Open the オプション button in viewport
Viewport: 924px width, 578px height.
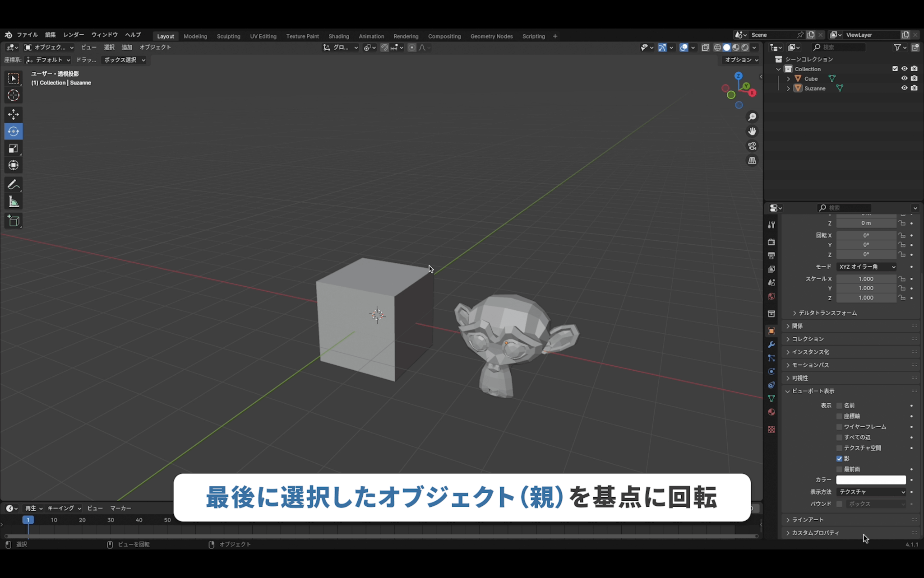[x=741, y=60]
